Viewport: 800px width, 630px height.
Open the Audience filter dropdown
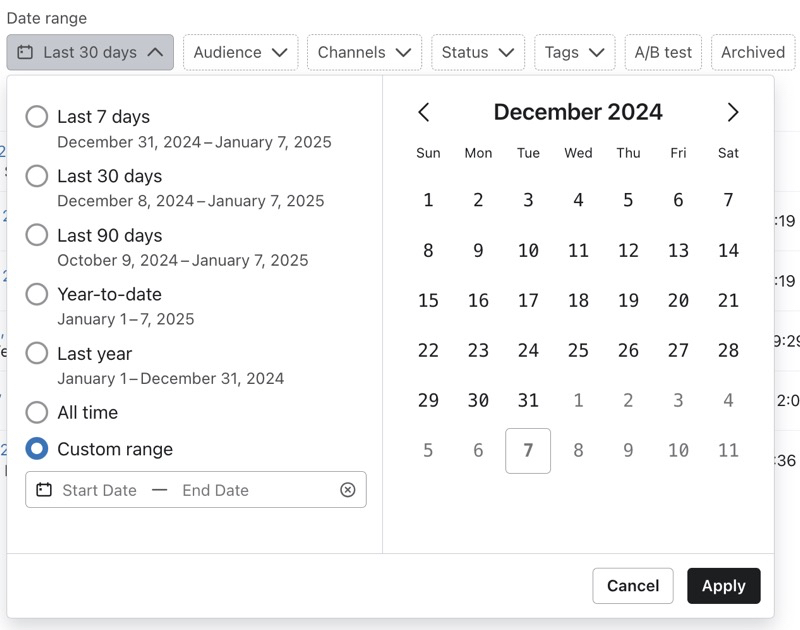click(x=240, y=52)
